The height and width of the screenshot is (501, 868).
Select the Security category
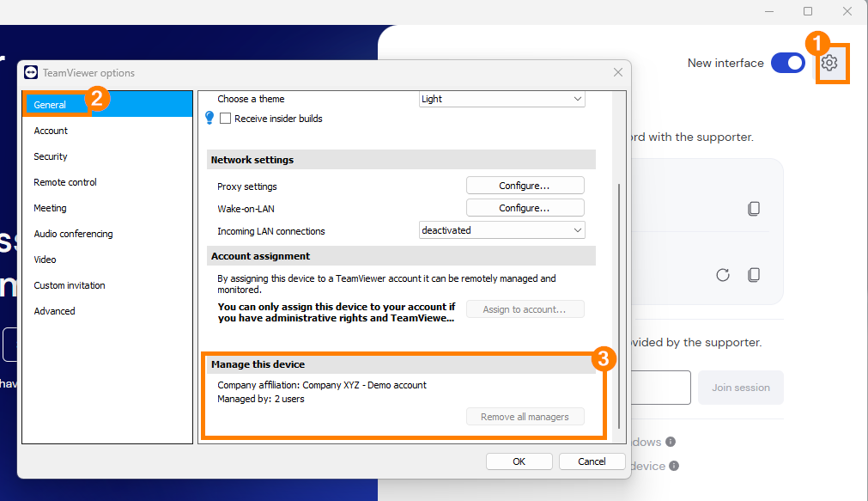[x=107, y=156]
